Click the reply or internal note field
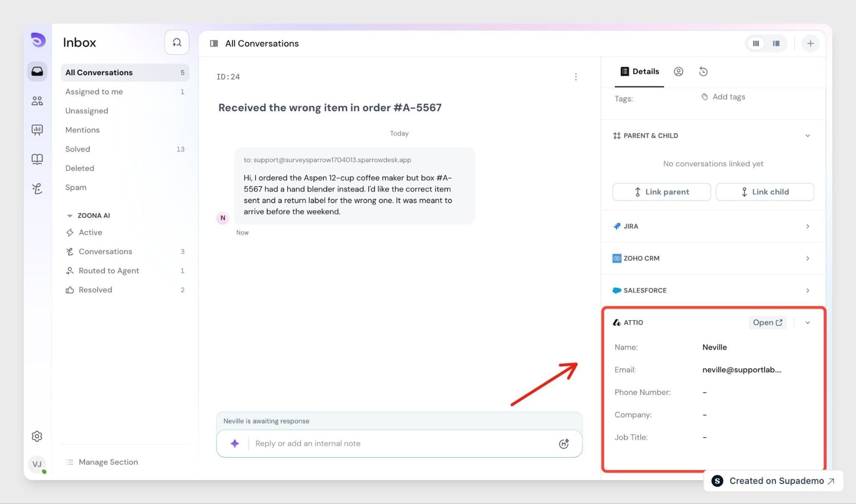This screenshot has height=504, width=856. point(399,443)
